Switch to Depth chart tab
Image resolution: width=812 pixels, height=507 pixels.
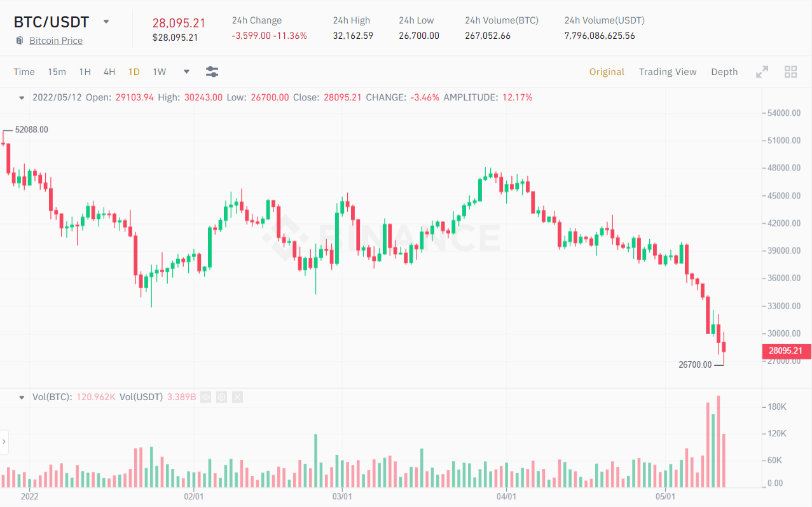click(724, 72)
